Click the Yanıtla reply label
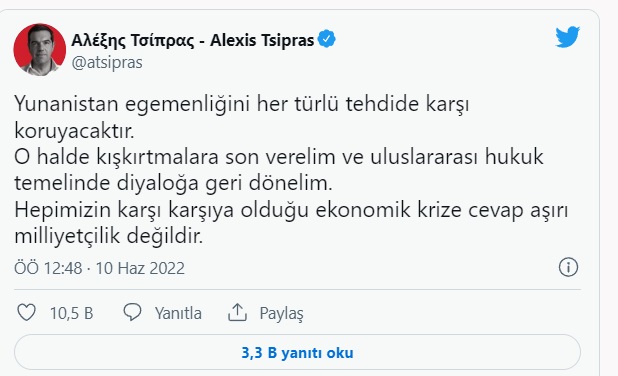The height and width of the screenshot is (376, 618). (178, 313)
